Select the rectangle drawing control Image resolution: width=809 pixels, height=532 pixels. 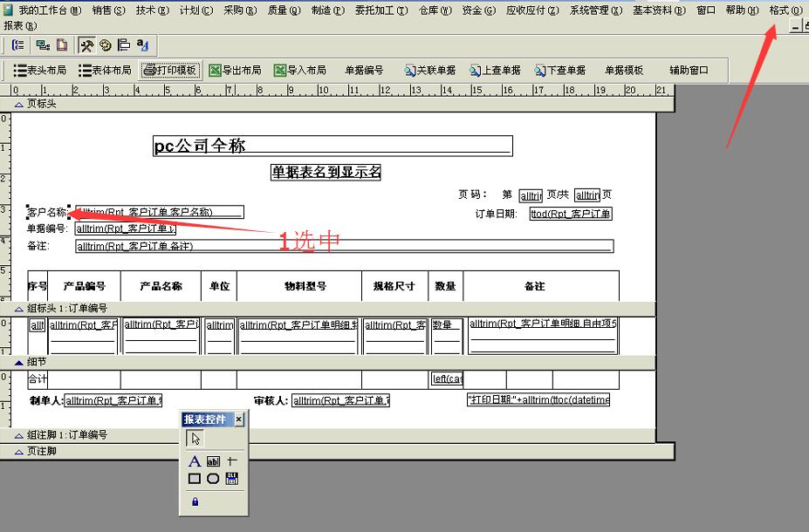coord(195,478)
